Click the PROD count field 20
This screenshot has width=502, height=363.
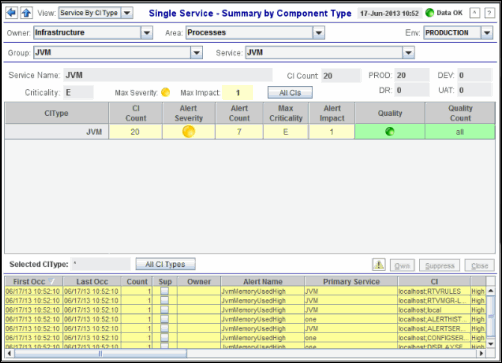(x=412, y=75)
